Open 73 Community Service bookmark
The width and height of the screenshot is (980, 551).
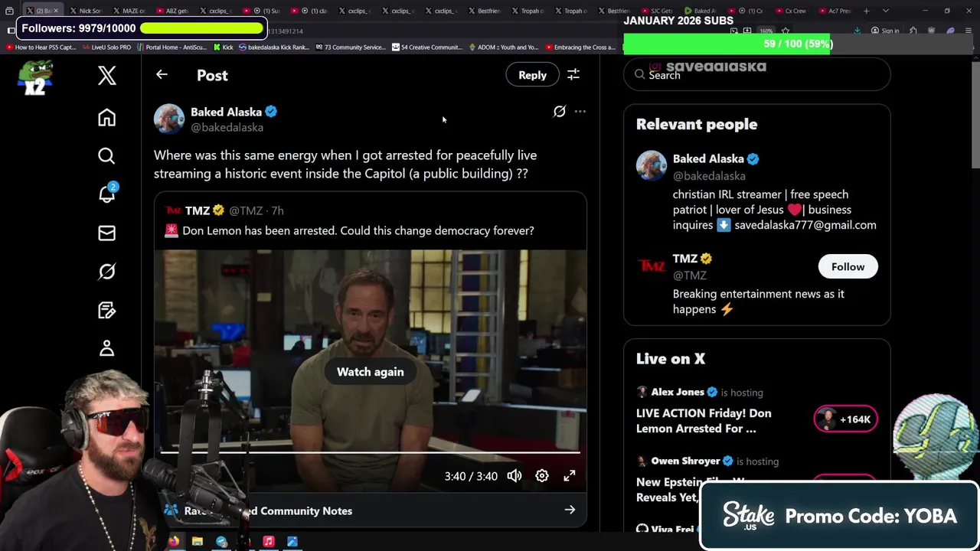350,47
